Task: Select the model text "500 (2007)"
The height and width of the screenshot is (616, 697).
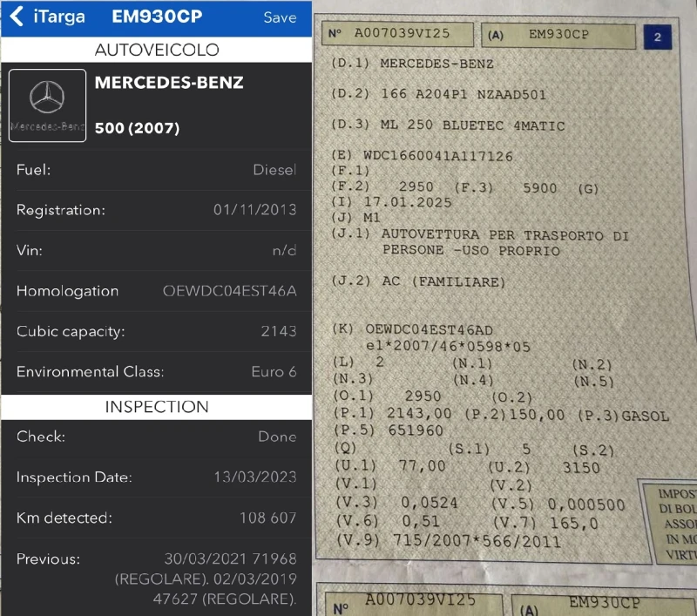Action: [x=137, y=128]
